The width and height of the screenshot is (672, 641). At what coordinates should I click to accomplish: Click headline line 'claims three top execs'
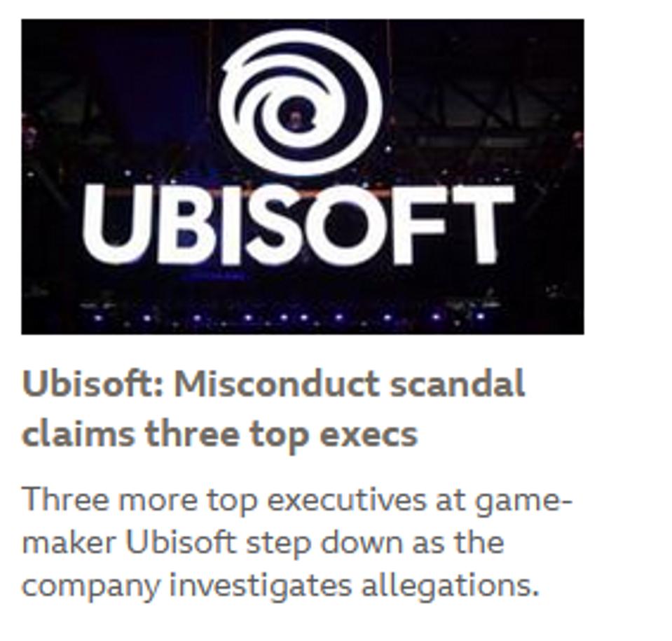pyautogui.click(x=219, y=434)
